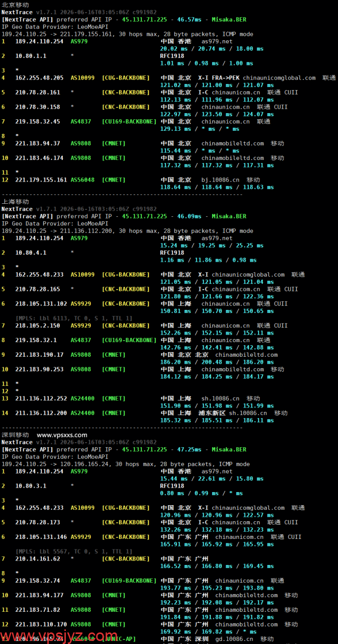Select the 20.02 ms latency value
Image resolution: width=338 pixels, height=644 pixels.
174,49
